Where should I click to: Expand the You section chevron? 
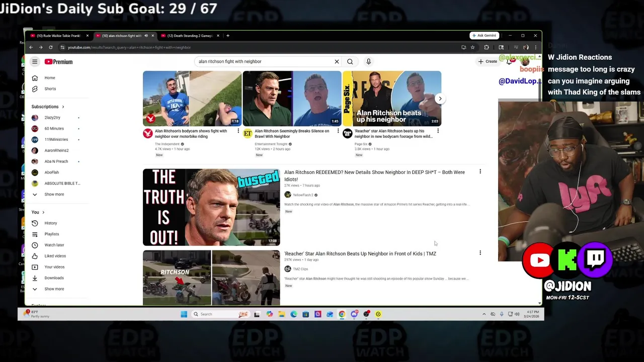tap(43, 212)
